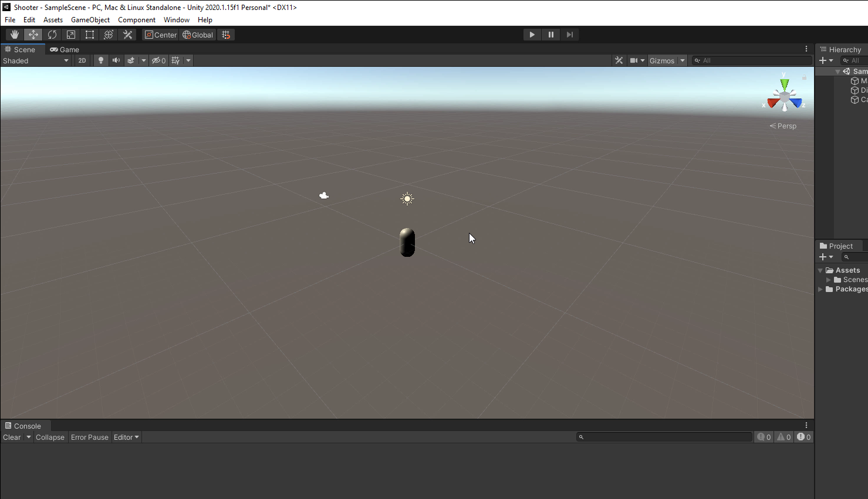The width and height of the screenshot is (868, 499).
Task: Toggle scene audio
Action: (x=116, y=60)
